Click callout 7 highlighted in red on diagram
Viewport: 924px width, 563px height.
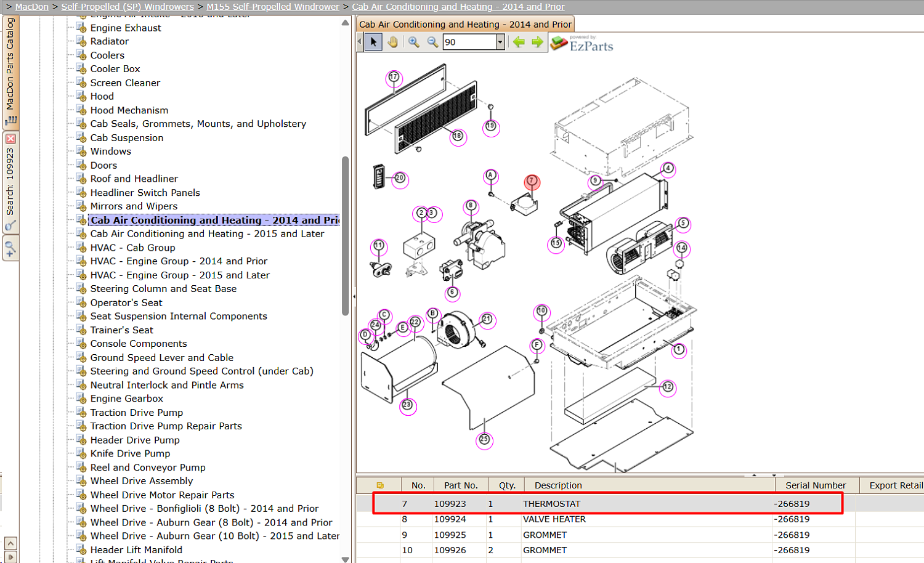532,182
